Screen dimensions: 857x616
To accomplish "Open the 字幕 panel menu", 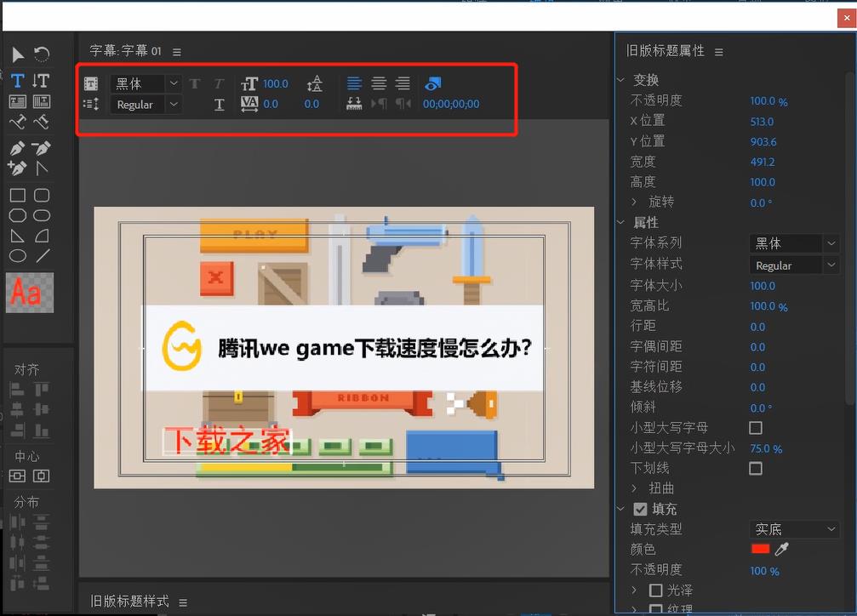I will (x=176, y=50).
